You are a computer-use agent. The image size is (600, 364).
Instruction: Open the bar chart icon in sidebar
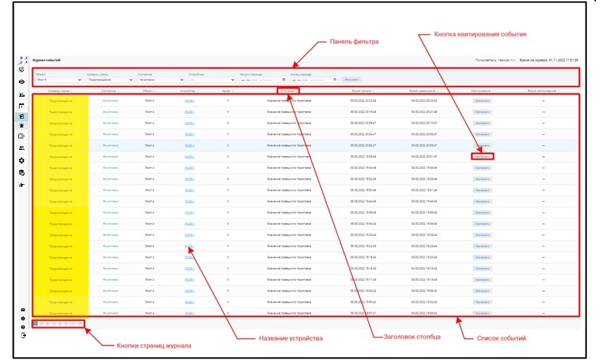coord(22,94)
